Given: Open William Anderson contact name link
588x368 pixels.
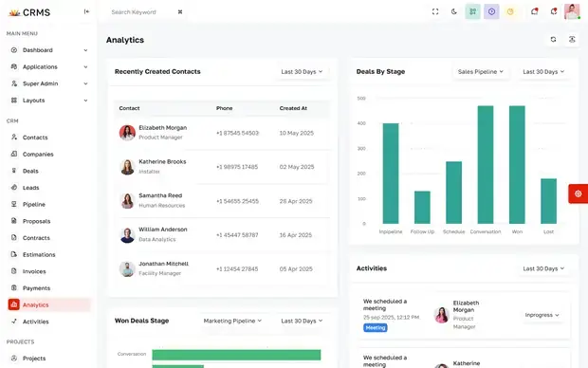Looking at the screenshot, I should point(163,230).
